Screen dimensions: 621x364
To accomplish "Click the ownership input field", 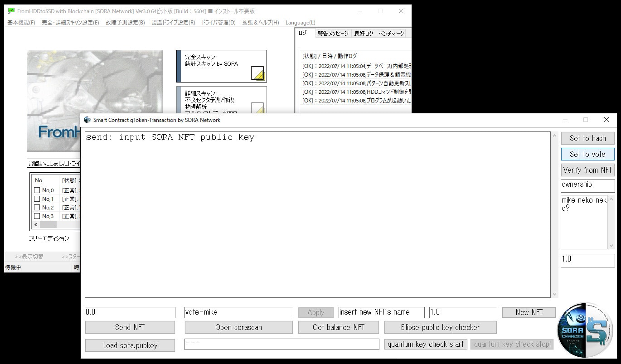I will (x=587, y=185).
